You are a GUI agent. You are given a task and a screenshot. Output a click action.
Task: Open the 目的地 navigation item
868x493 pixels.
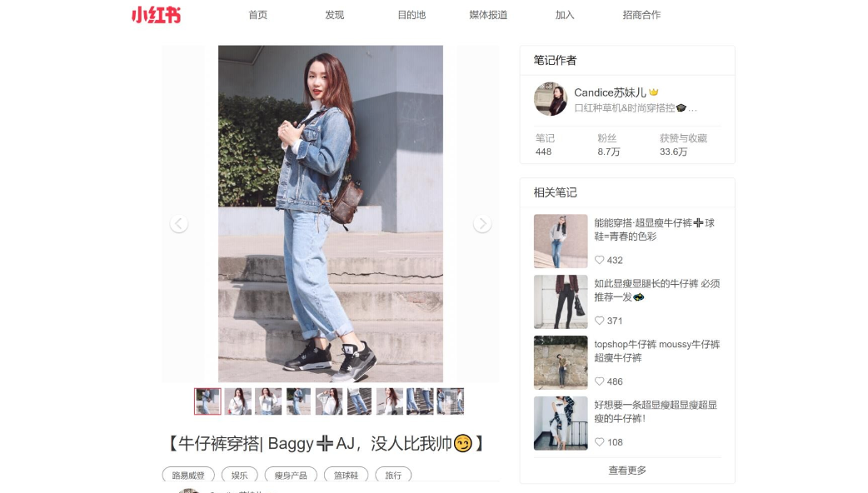[412, 15]
